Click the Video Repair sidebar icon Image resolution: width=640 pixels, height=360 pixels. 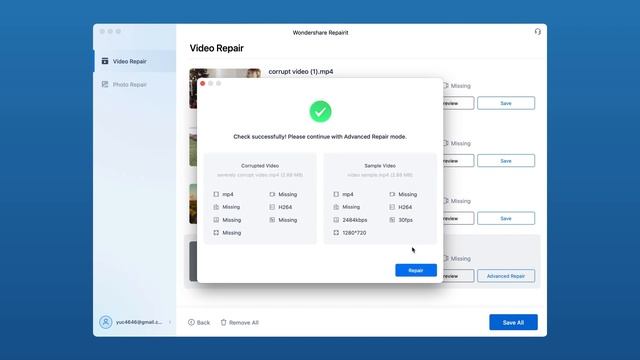click(x=105, y=61)
